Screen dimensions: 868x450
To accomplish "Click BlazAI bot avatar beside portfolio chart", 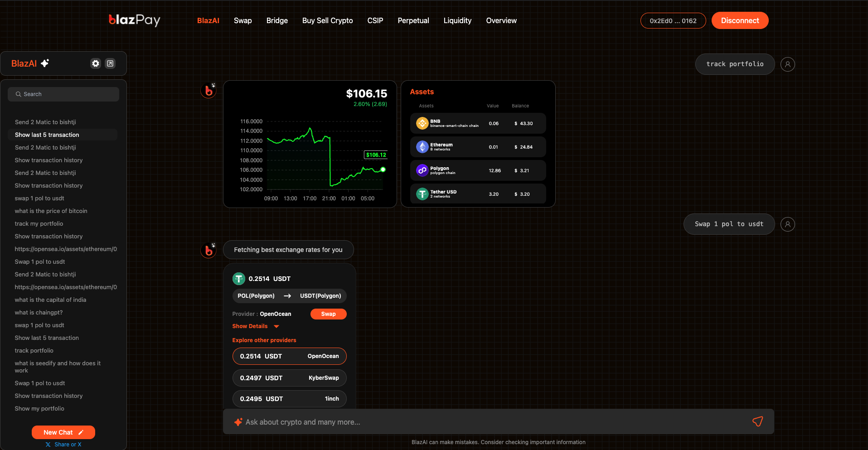I will (209, 91).
